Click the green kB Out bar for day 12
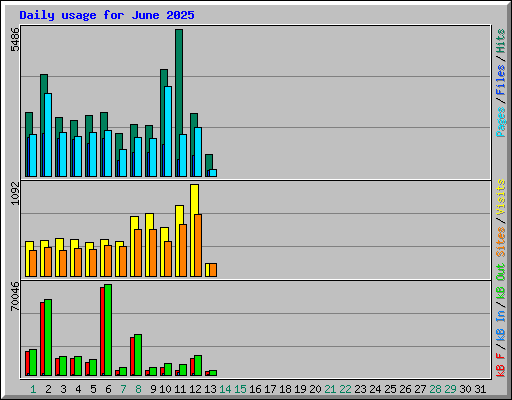Screen dimensions: 512x400 (198, 366)
